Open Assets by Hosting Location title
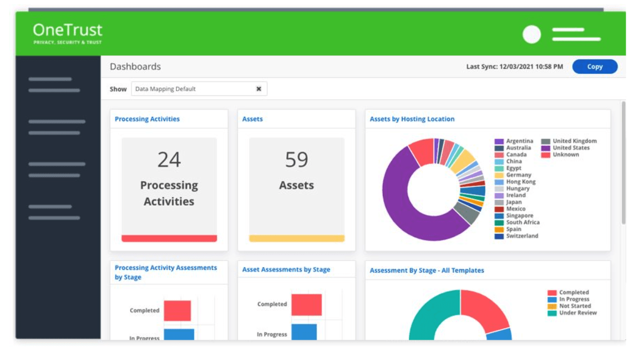644x358 pixels. coord(412,119)
